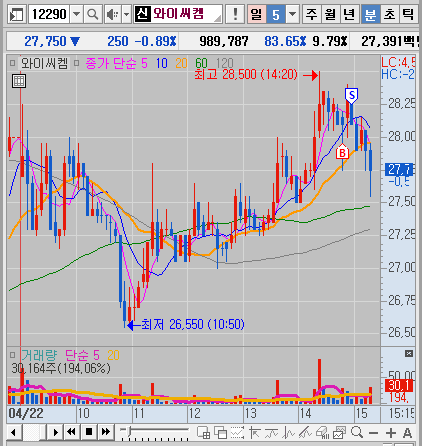The height and width of the screenshot is (446, 422).
Task: Click the stock search magnifier icon
Action: 92,14
